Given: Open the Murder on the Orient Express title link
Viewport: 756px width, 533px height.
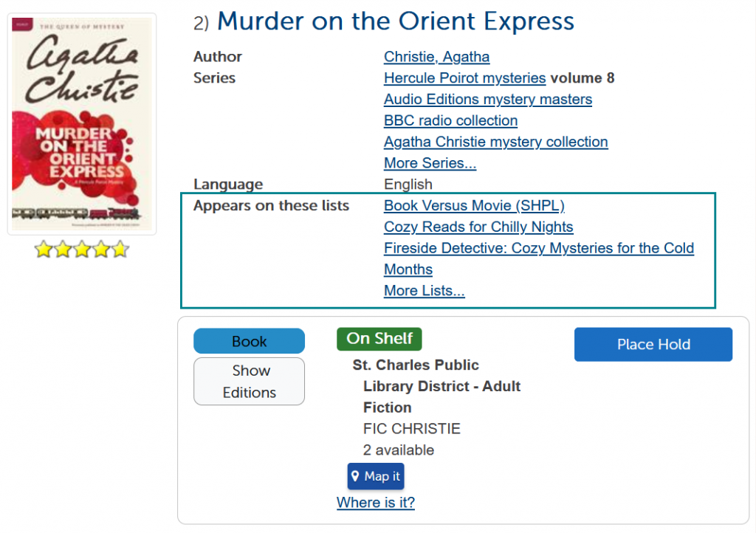Looking at the screenshot, I should pyautogui.click(x=396, y=21).
